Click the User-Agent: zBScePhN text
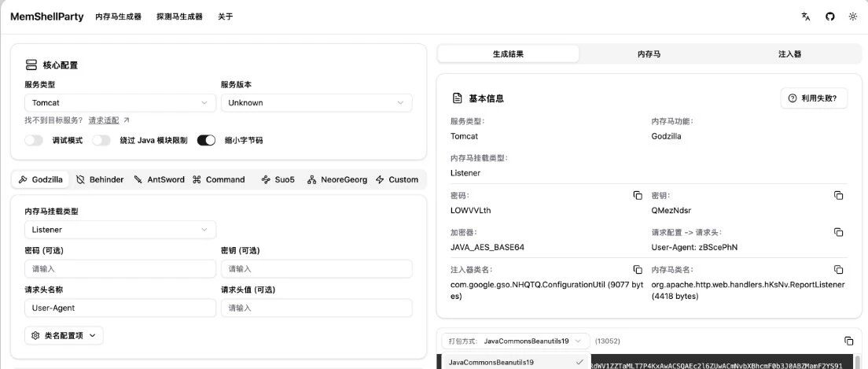868x369 pixels. click(x=694, y=247)
